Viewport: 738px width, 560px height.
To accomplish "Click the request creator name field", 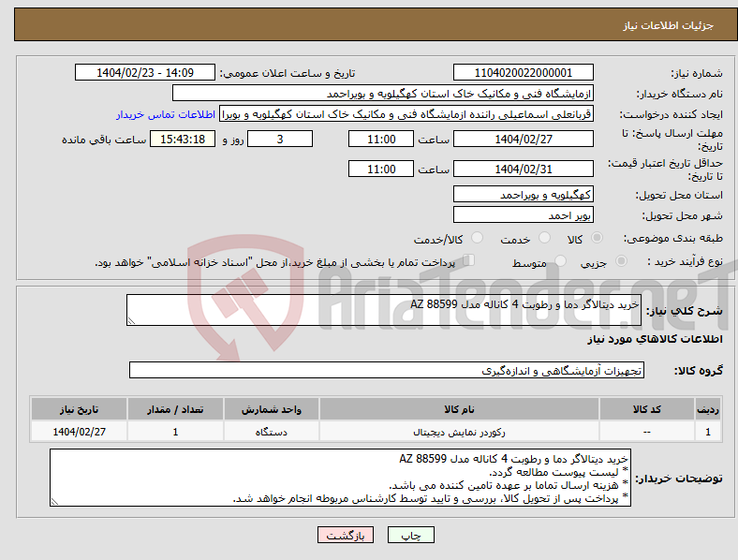I will [406, 114].
